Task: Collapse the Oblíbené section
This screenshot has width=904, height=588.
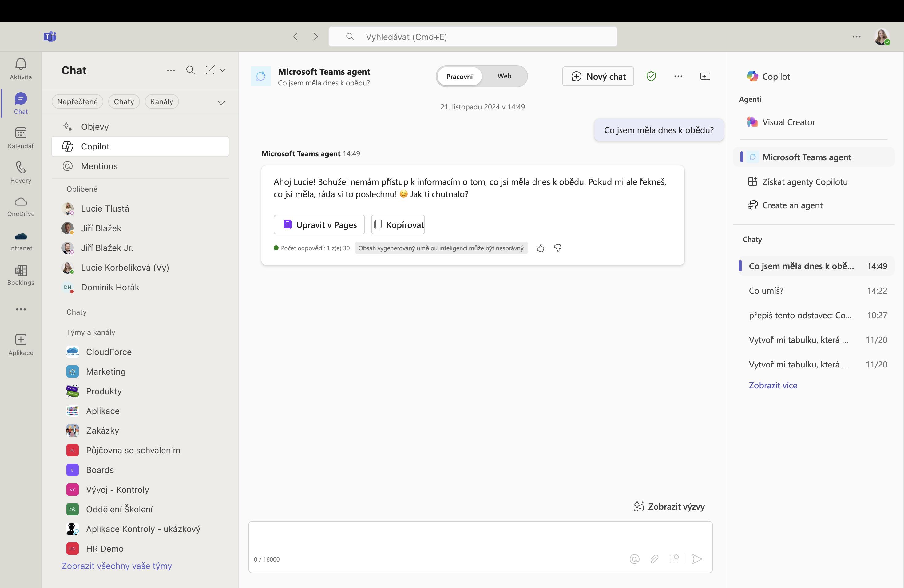Action: [82, 189]
